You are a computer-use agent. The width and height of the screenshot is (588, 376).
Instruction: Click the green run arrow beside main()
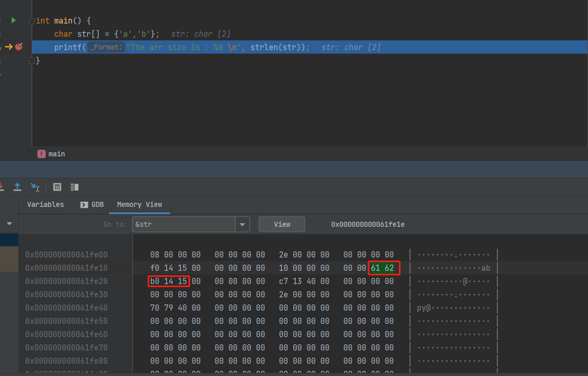13,20
